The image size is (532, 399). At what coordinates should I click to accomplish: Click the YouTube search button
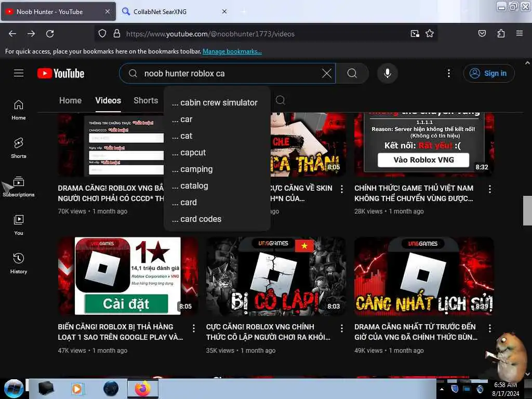click(352, 73)
